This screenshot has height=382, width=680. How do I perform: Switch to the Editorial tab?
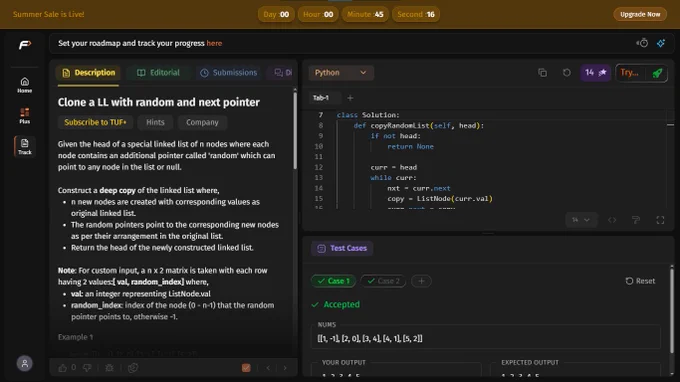tap(158, 73)
